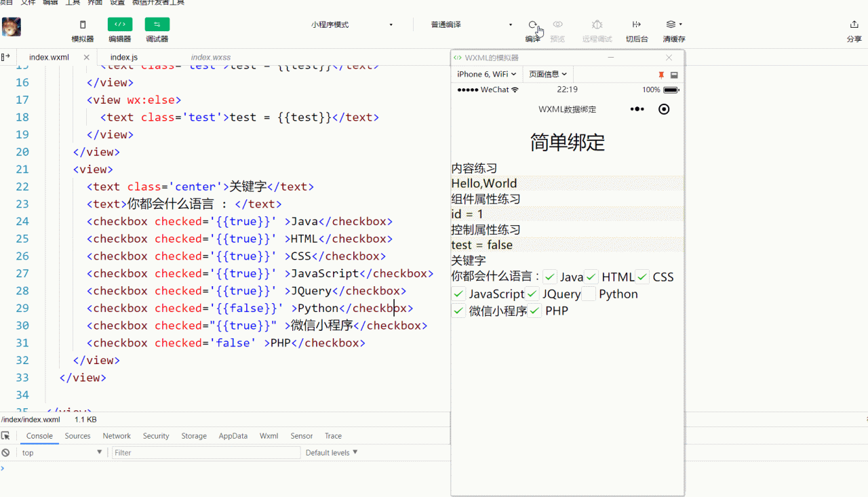Click line number 29 in editor gutter
Screen dimensions: 868x497
point(22,308)
